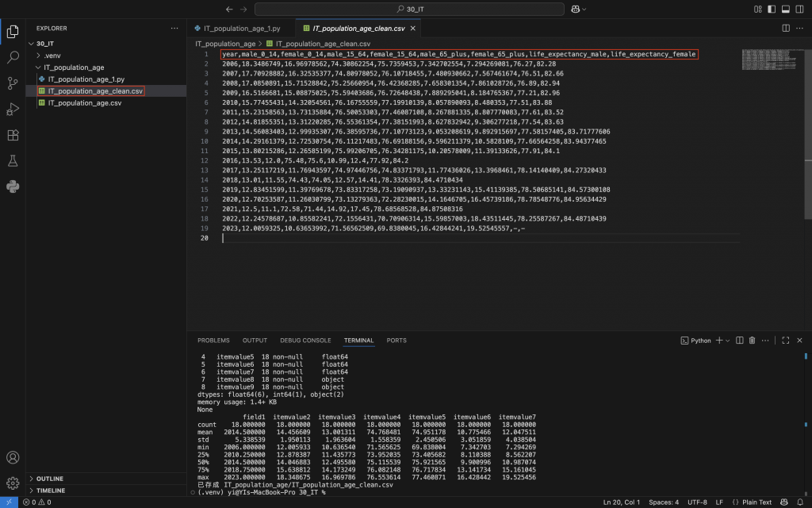812x508 pixels.
Task: Collapse the IT_population_age folder
Action: point(38,67)
